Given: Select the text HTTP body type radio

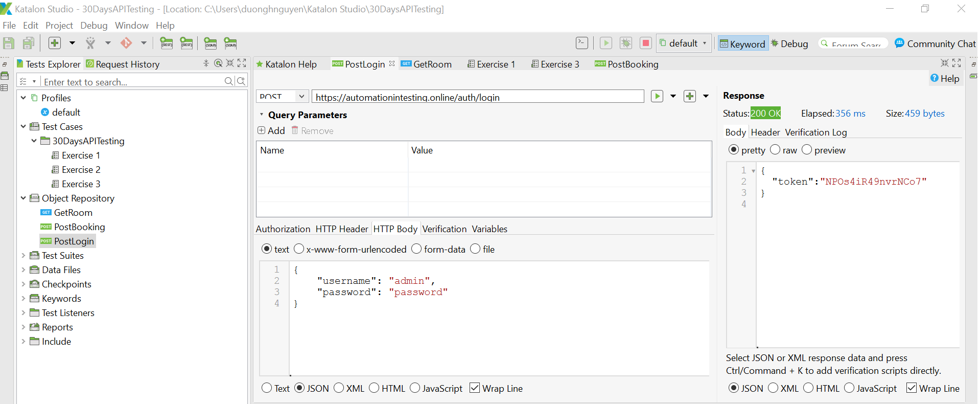Looking at the screenshot, I should coord(267,249).
